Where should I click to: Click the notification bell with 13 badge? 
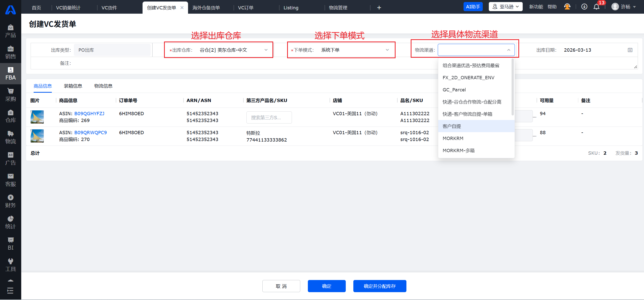pyautogui.click(x=596, y=7)
